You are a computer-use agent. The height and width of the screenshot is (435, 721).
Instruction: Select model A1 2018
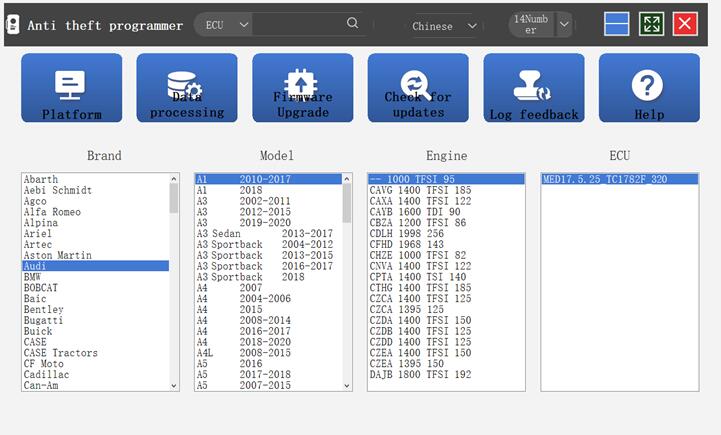click(x=269, y=190)
